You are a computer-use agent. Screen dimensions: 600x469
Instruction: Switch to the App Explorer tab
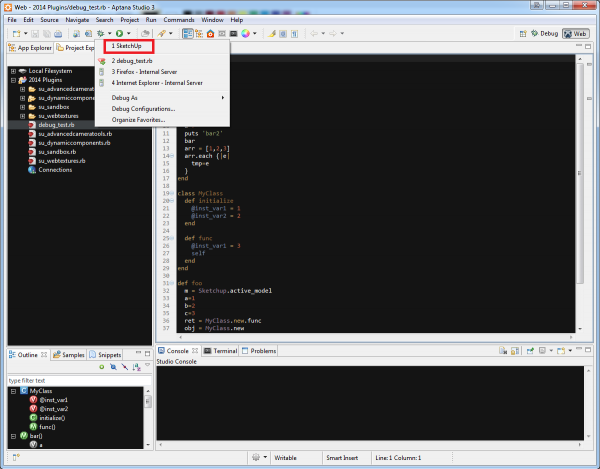coord(30,47)
